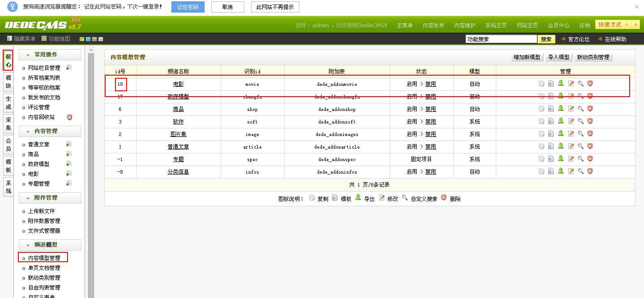
Task: Click the copy icon in the 电影 row
Action: 542,84
